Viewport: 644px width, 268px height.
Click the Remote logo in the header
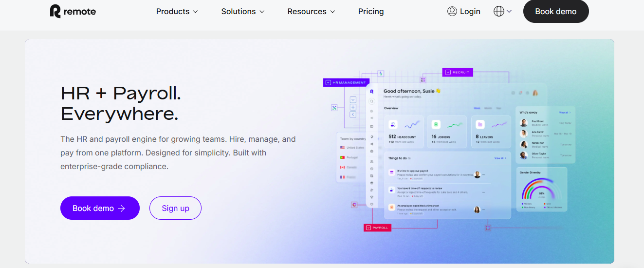[73, 11]
